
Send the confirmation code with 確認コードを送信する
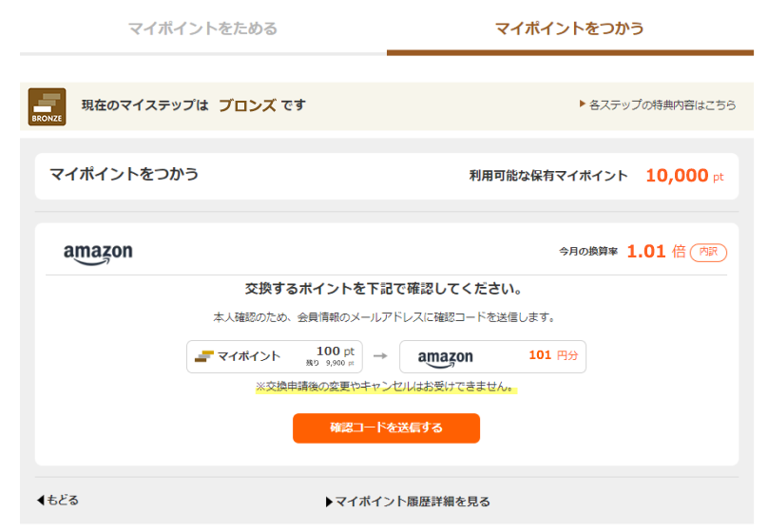[387, 428]
